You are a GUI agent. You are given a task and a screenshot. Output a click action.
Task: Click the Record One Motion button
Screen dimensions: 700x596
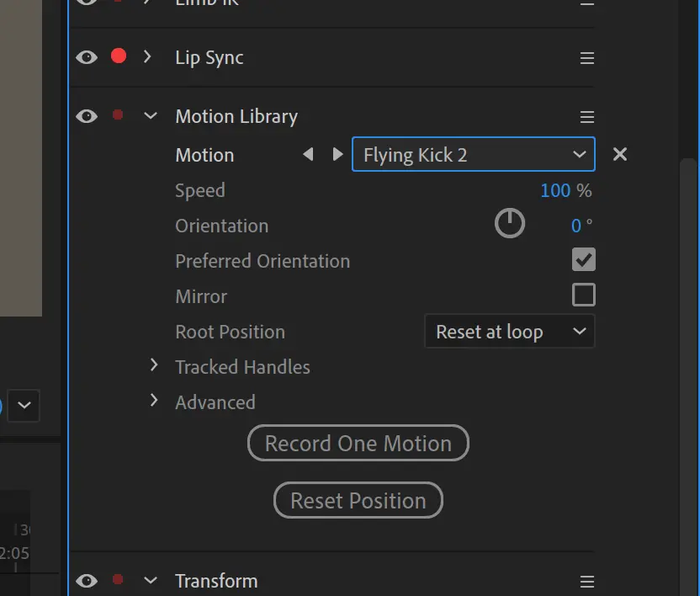358,443
